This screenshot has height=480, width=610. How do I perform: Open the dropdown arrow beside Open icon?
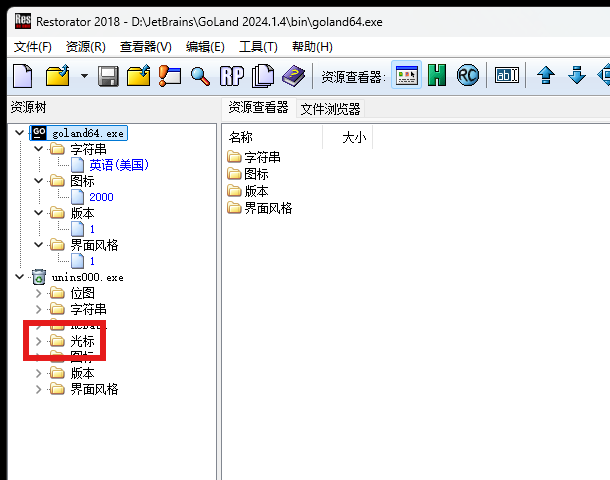(84, 76)
